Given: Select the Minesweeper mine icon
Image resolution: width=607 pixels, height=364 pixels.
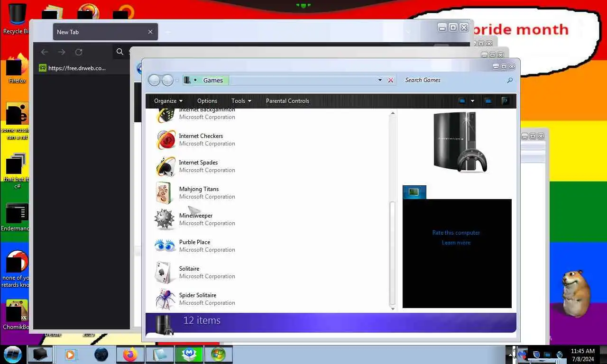Looking at the screenshot, I should (x=165, y=219).
